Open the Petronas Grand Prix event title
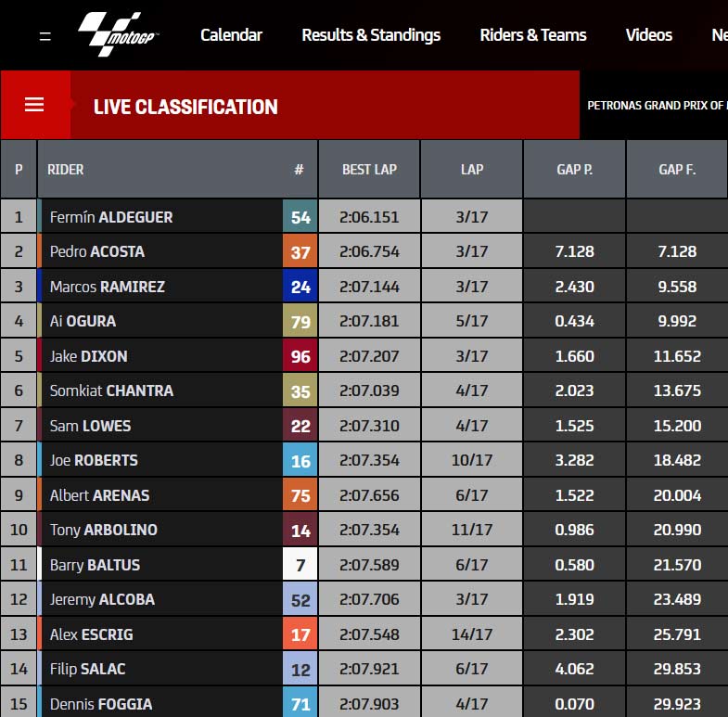The height and width of the screenshot is (717, 728). (657, 106)
